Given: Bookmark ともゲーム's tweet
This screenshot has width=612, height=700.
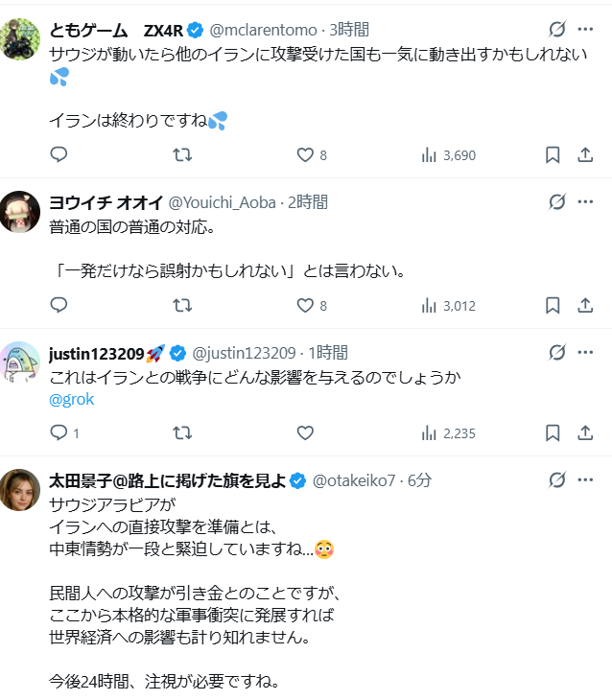Looking at the screenshot, I should 553,154.
